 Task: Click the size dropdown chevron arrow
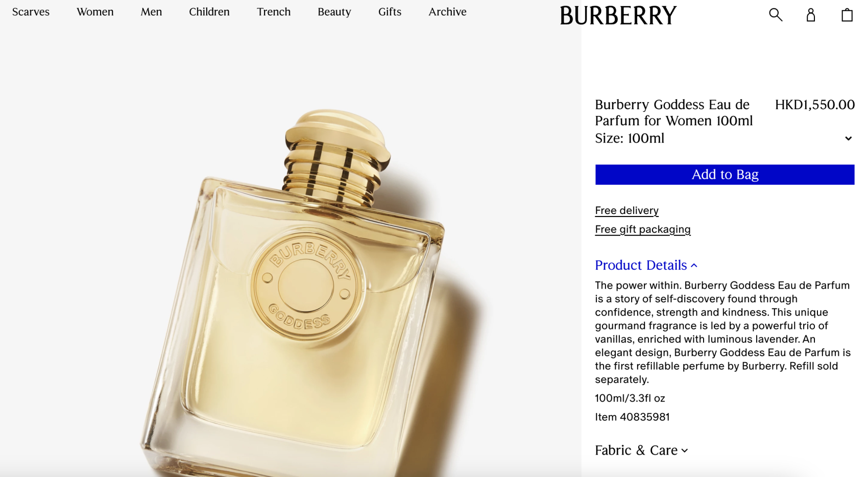[848, 138]
